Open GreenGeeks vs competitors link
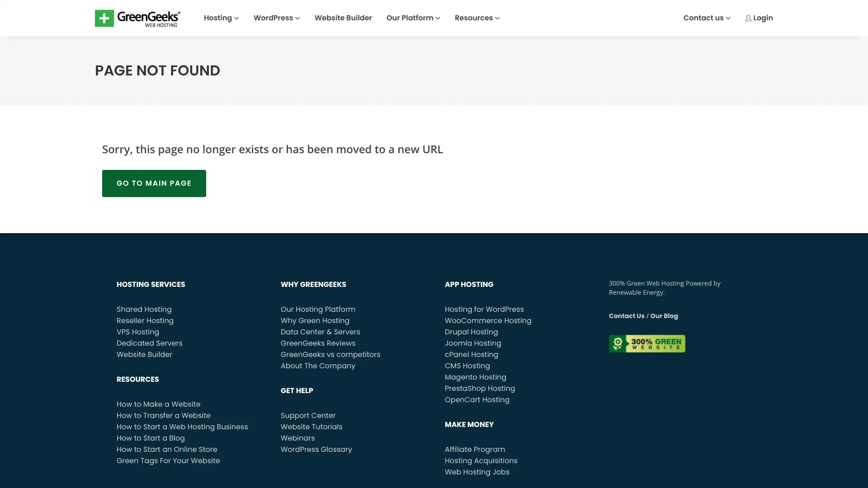The width and height of the screenshot is (868, 488). pos(330,355)
